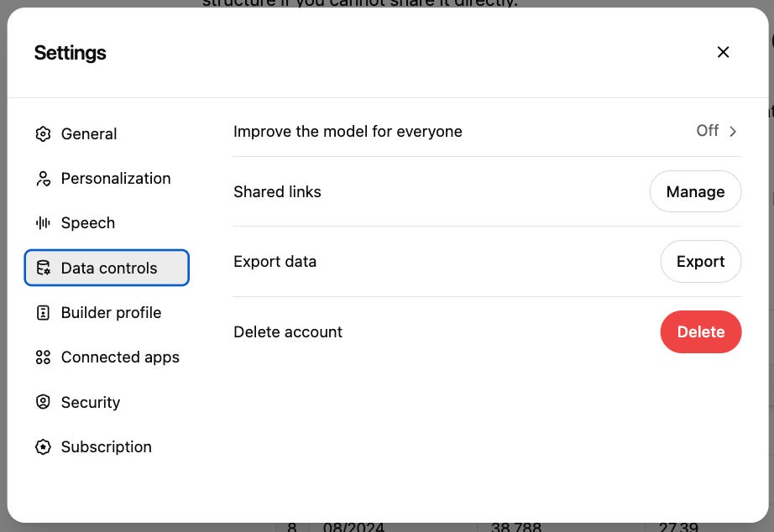Click the Builder profile badge icon
Viewport: 774px width, 532px height.
point(43,312)
